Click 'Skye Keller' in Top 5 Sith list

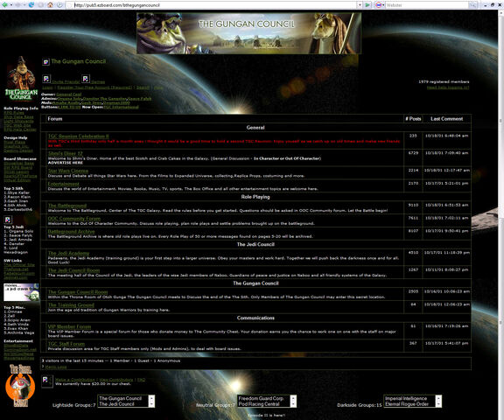[19, 192]
